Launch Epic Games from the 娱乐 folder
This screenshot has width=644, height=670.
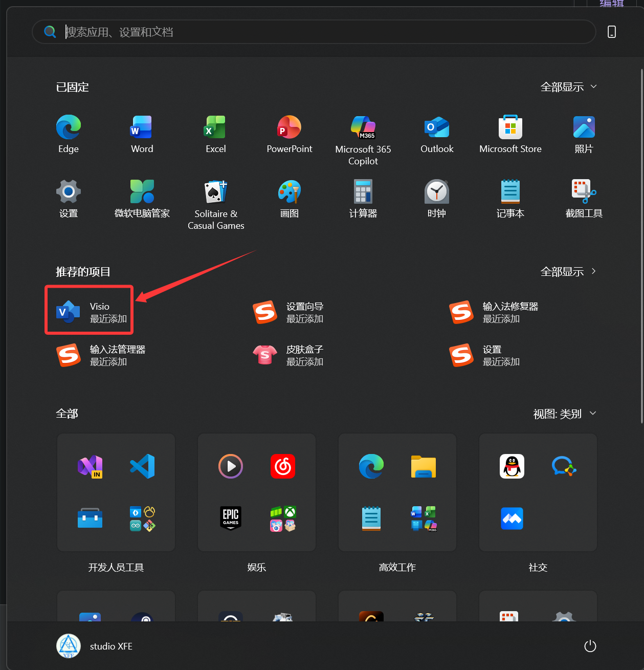tap(231, 518)
